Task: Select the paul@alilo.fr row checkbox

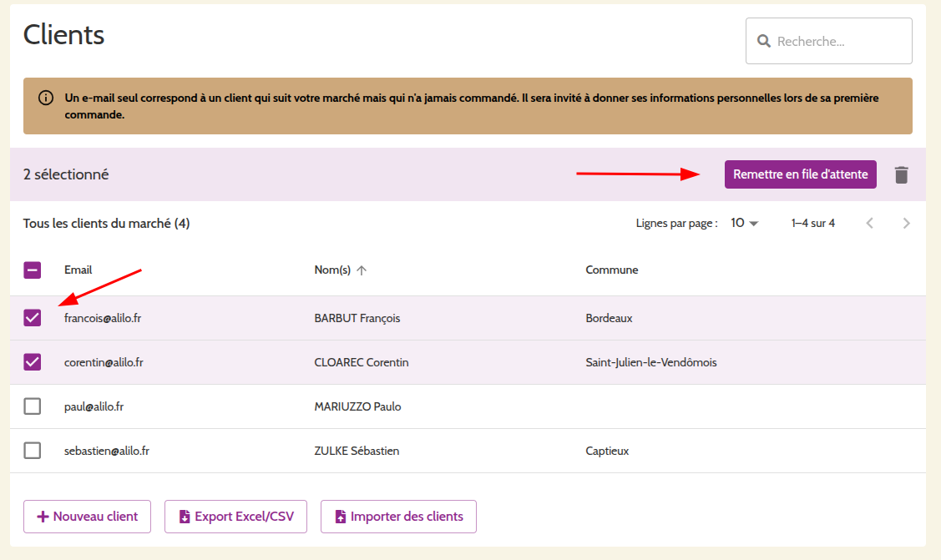Action: (x=33, y=406)
